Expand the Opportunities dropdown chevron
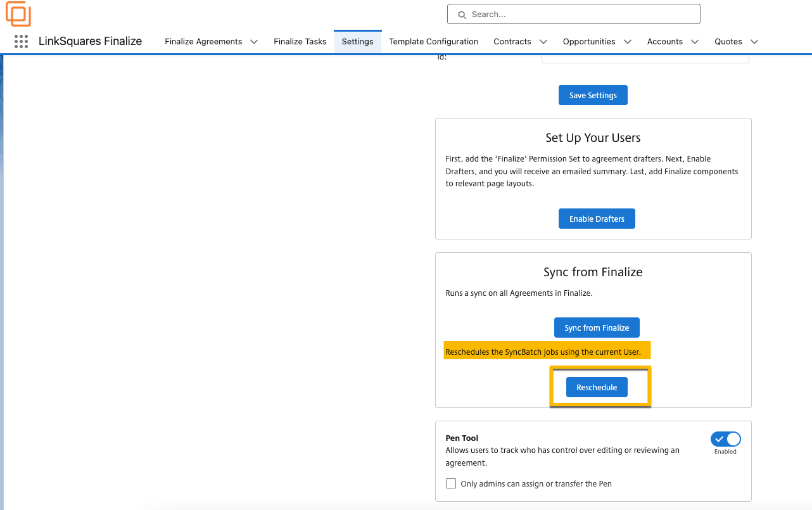The width and height of the screenshot is (812, 510). point(628,41)
